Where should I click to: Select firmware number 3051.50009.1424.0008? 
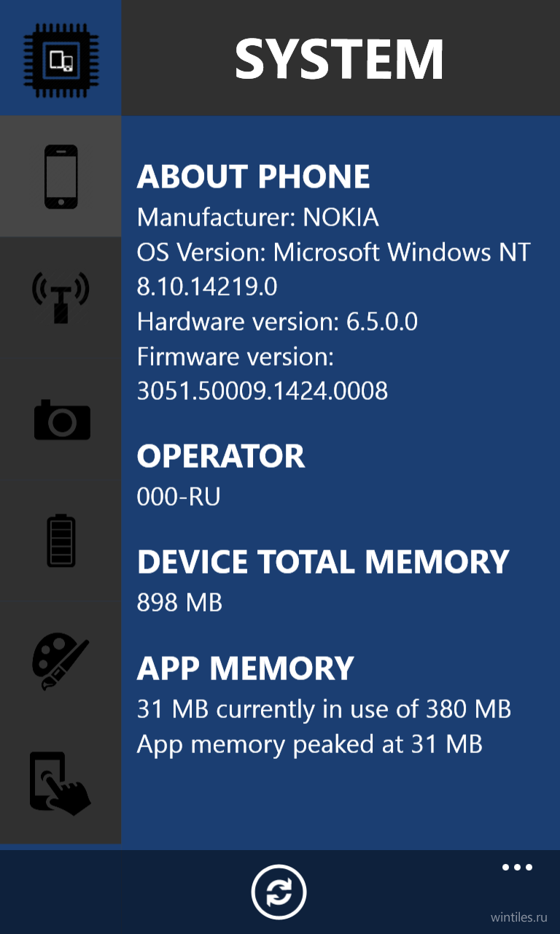(x=262, y=391)
